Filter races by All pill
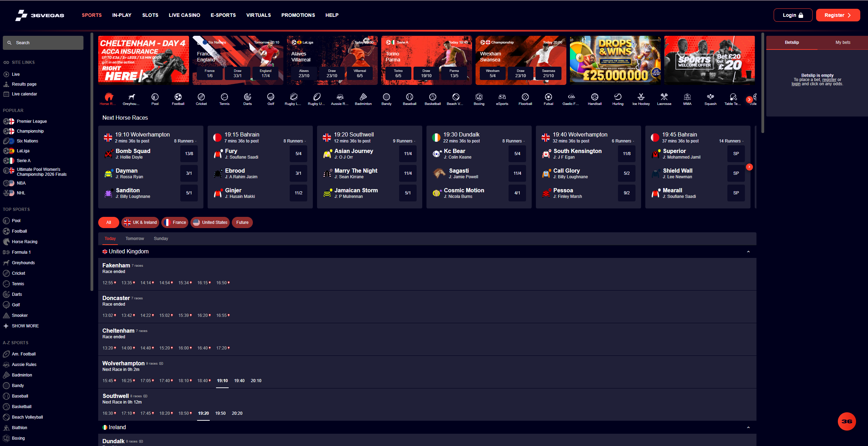Image resolution: width=868 pixels, height=446 pixels. [x=109, y=222]
